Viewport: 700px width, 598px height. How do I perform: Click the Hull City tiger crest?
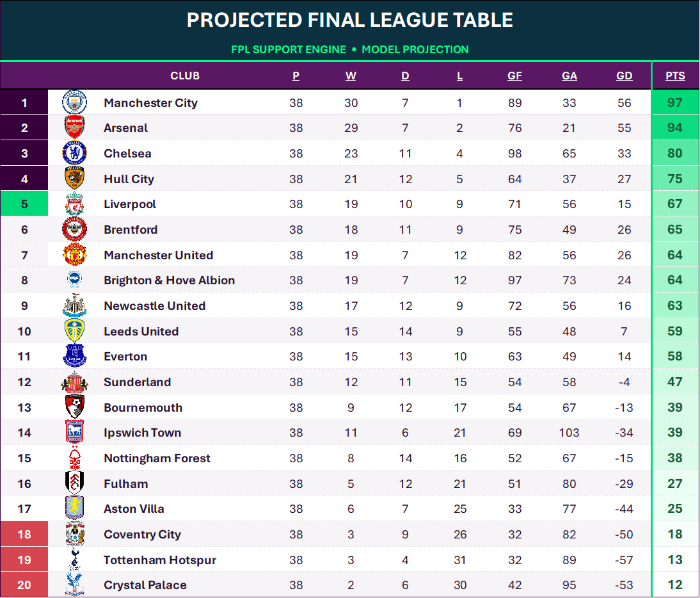(75, 178)
